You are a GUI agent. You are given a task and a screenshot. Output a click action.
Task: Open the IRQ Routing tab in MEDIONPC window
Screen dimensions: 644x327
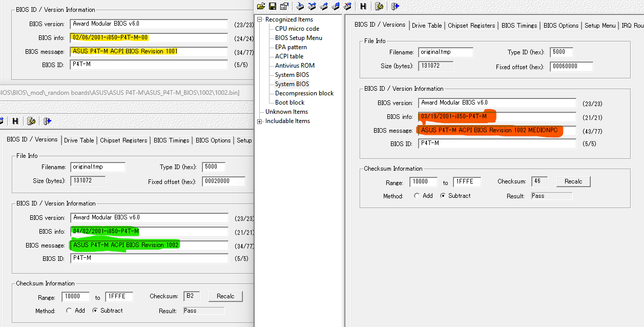click(632, 26)
